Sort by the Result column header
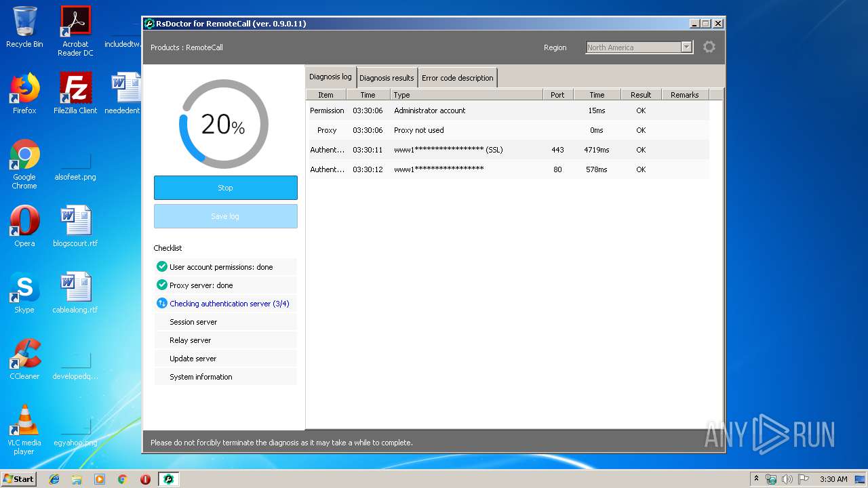Viewport: 868px width, 488px height. (641, 95)
